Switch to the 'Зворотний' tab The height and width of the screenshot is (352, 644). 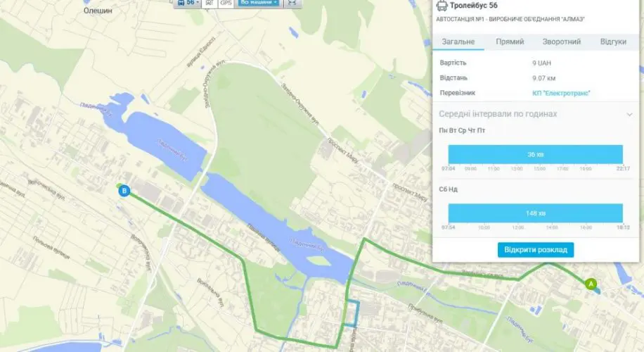(x=561, y=42)
